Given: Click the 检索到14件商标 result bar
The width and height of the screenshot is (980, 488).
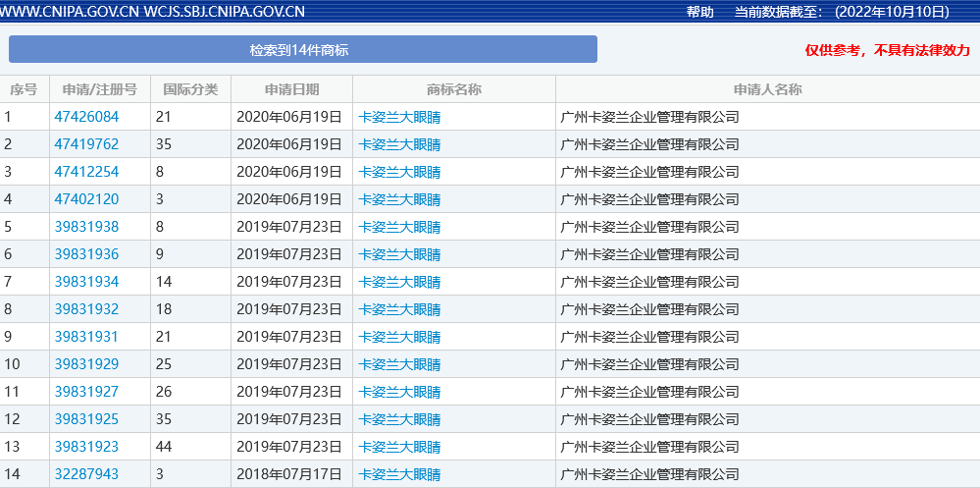Looking at the screenshot, I should [x=302, y=49].
